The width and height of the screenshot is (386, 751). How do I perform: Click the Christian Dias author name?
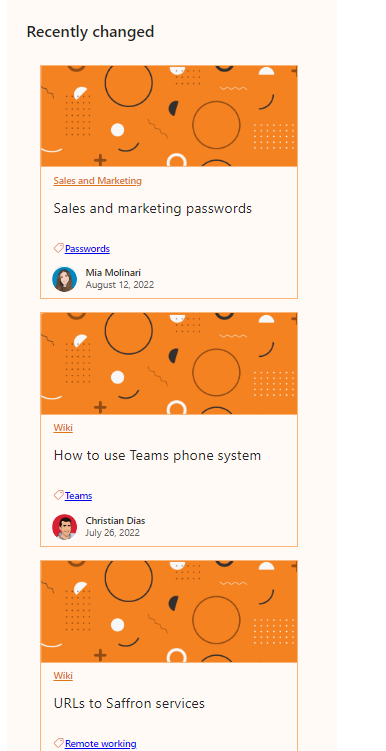point(115,521)
